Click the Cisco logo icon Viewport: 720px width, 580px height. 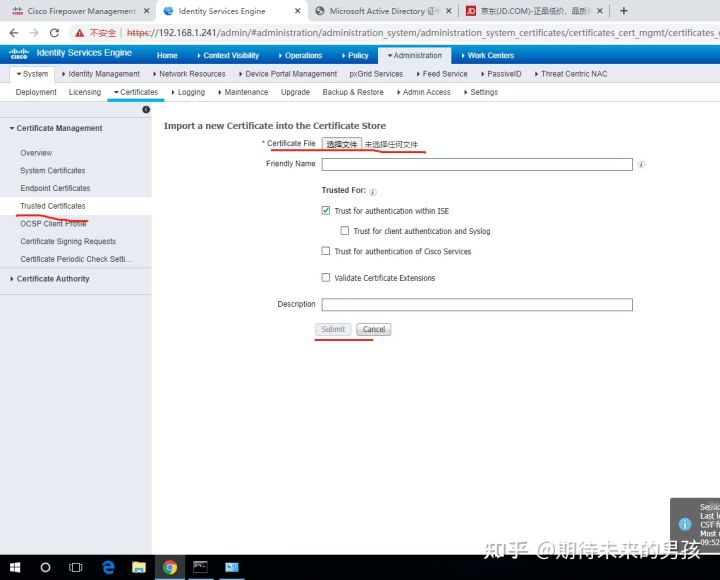point(19,54)
